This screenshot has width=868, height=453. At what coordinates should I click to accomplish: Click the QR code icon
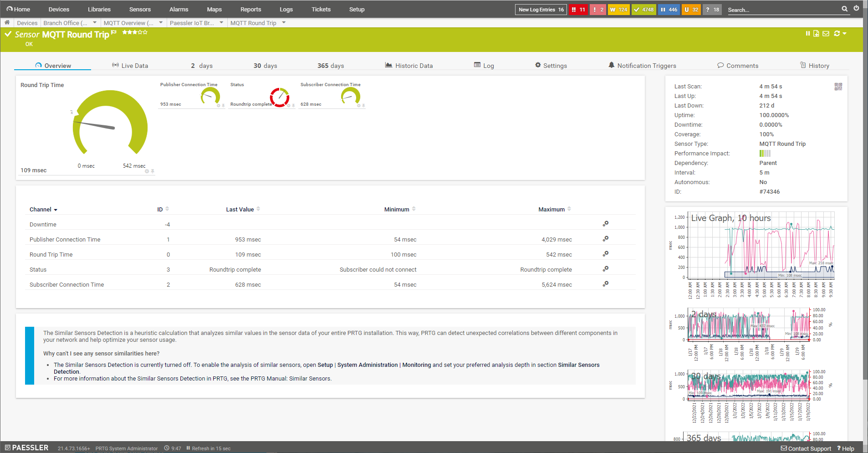point(838,87)
